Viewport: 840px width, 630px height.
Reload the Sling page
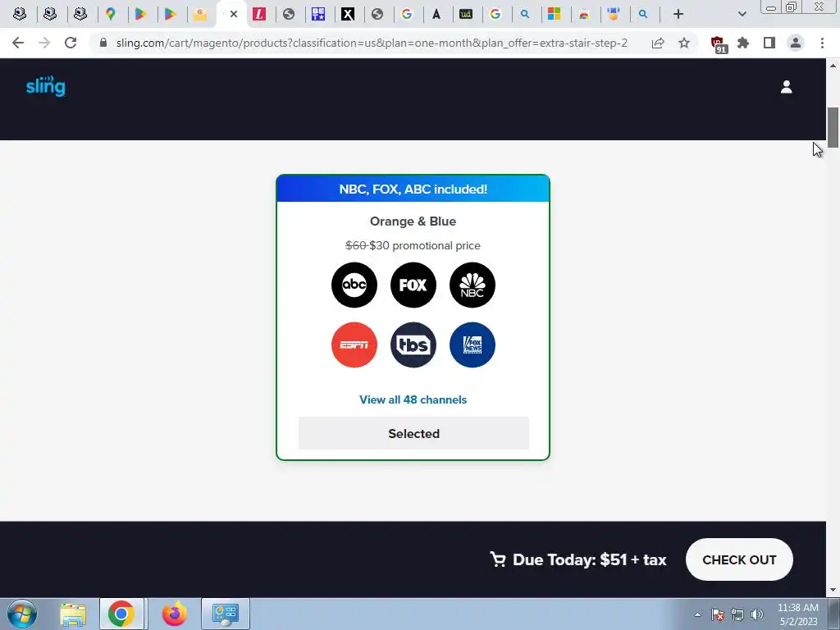(71, 43)
